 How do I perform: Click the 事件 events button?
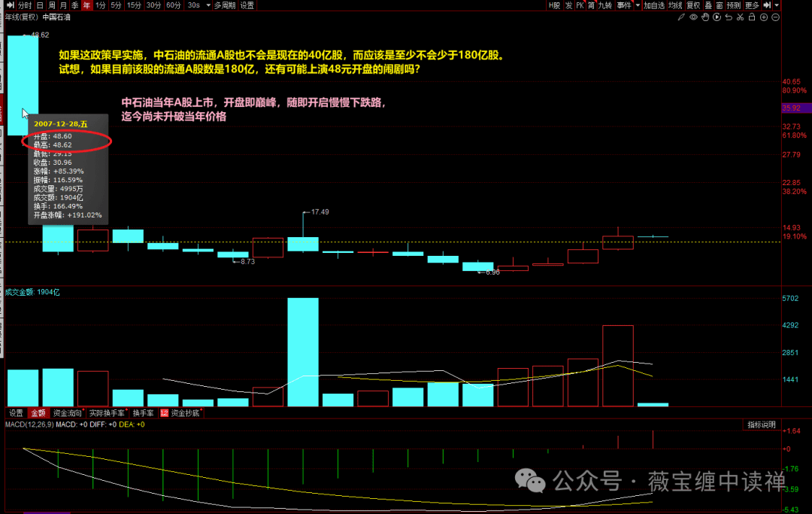[x=624, y=5]
